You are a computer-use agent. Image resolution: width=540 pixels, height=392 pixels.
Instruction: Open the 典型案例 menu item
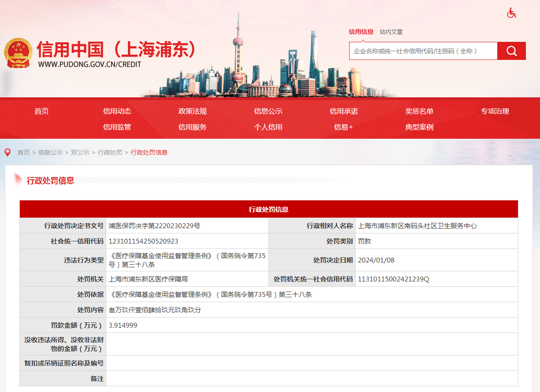point(419,127)
